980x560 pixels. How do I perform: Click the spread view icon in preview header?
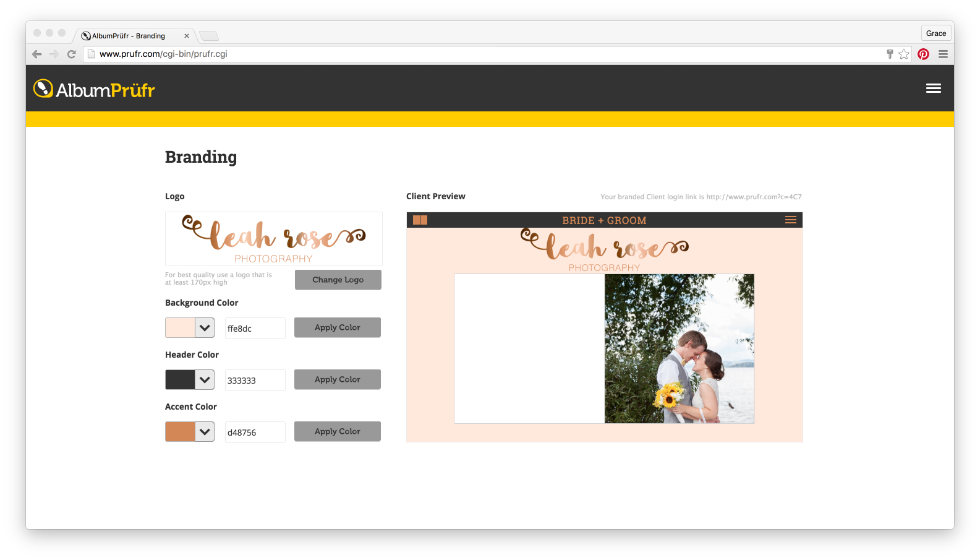(x=420, y=220)
